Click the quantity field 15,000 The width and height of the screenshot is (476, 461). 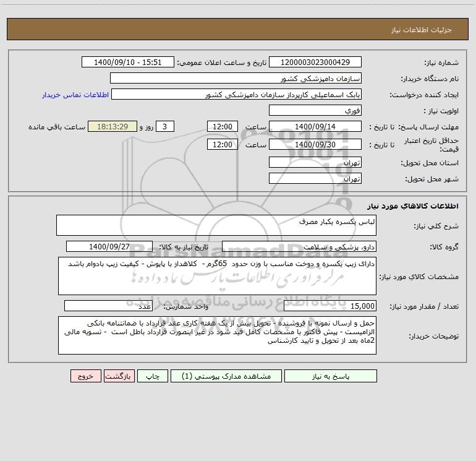point(330,306)
